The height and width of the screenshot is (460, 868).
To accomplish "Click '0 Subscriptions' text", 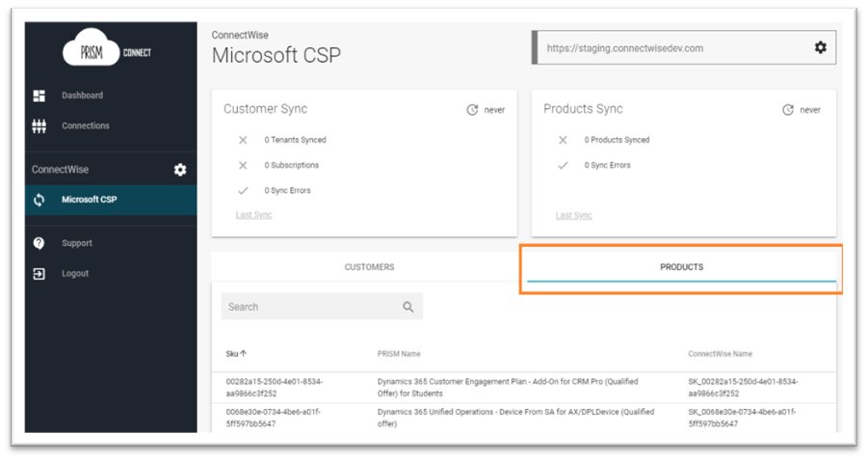I will tap(291, 165).
